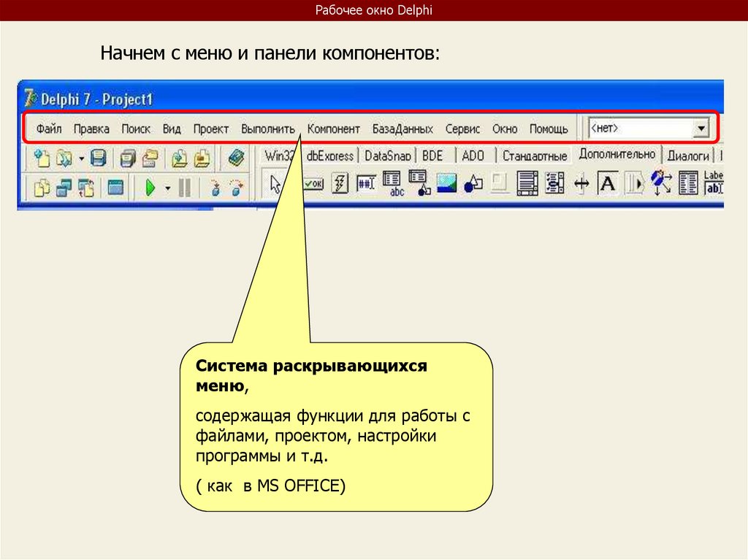
Task: Select the CheckListBox component icon
Action: pyautogui.click(x=554, y=184)
